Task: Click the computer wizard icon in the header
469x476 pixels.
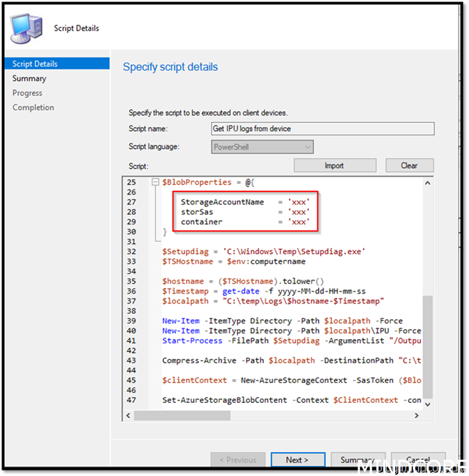Action: pos(25,27)
